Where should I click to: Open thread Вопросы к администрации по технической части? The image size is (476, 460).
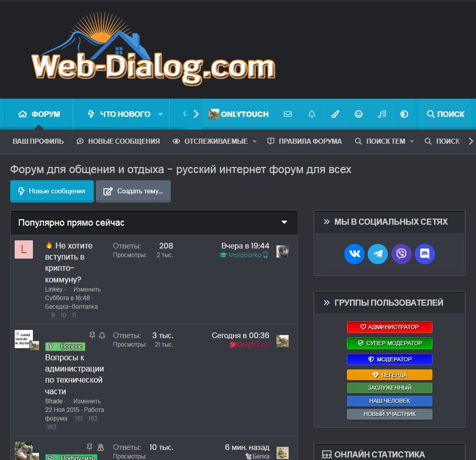(x=74, y=374)
